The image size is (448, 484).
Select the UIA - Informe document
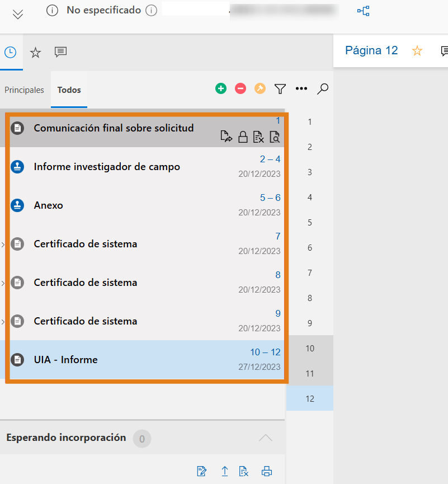(65, 360)
